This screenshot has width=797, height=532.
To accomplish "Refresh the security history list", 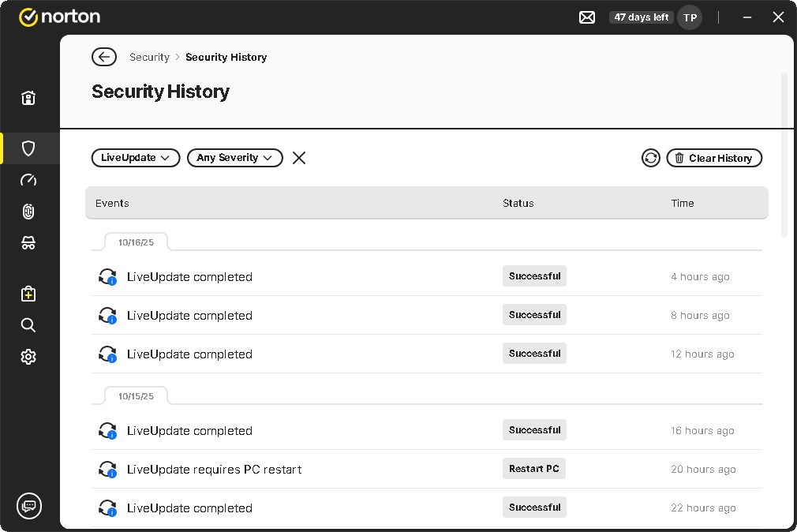I will tap(650, 158).
